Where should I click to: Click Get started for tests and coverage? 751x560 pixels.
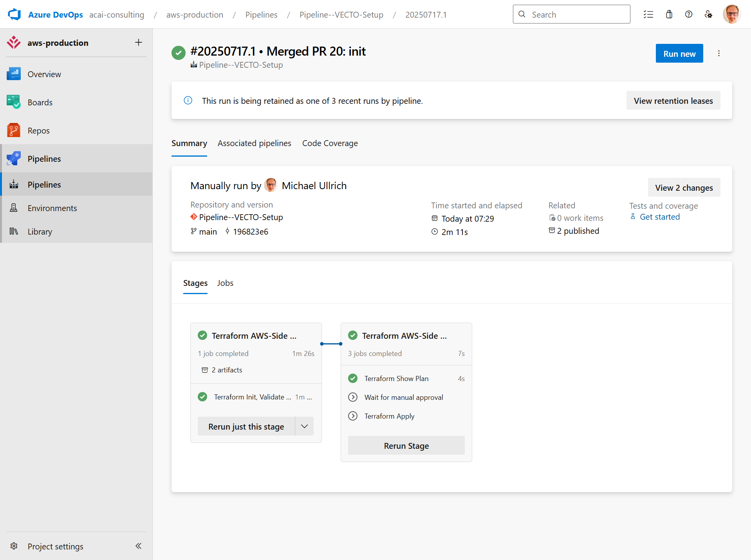(x=660, y=217)
